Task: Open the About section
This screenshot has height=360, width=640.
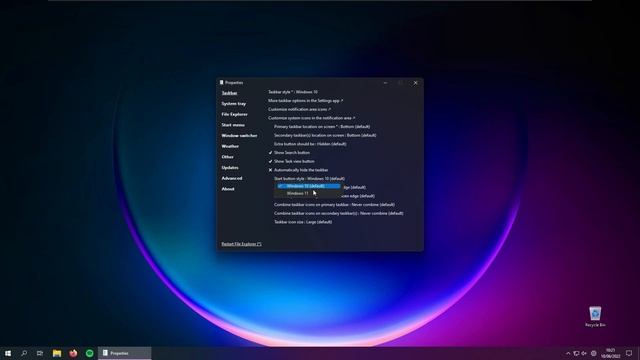Action: click(x=228, y=189)
